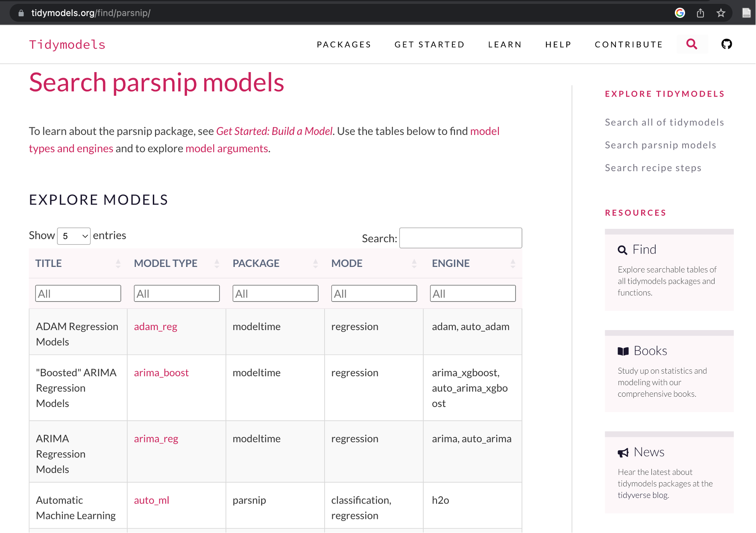Select the 'h2o' engine cell
Image resolution: width=756 pixels, height=533 pixels.
(x=472, y=506)
